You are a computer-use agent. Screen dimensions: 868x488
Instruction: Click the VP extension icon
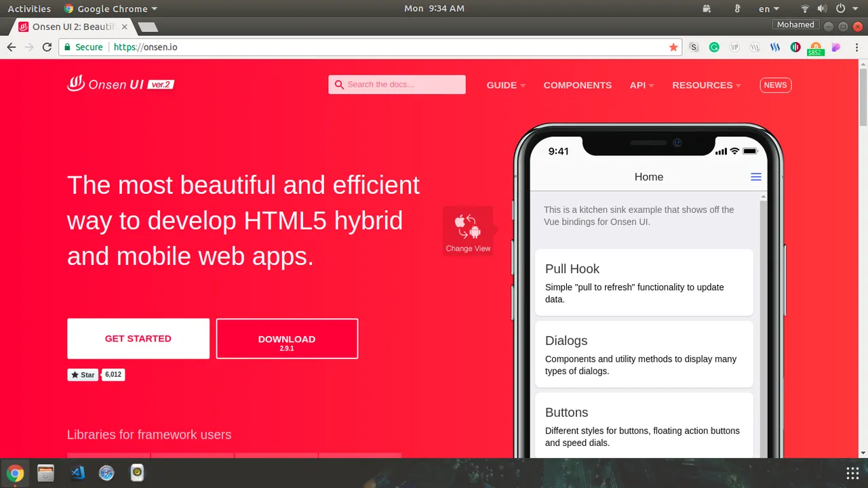[x=734, y=47]
